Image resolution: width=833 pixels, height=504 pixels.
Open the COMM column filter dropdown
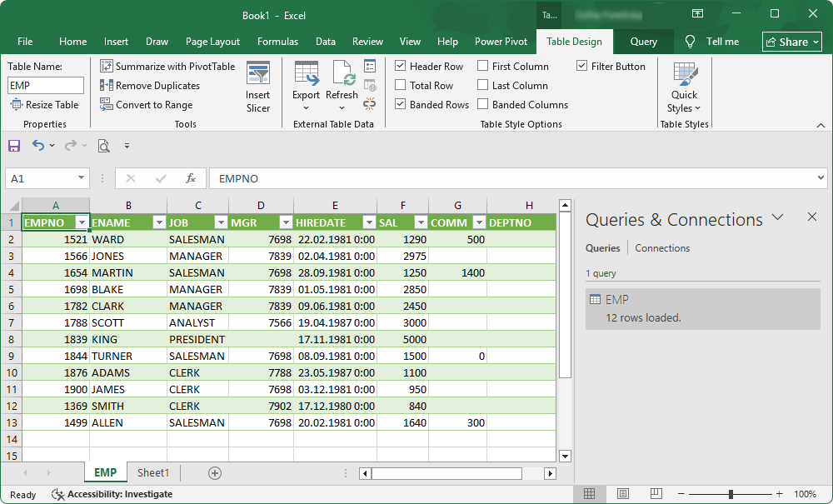(x=479, y=222)
